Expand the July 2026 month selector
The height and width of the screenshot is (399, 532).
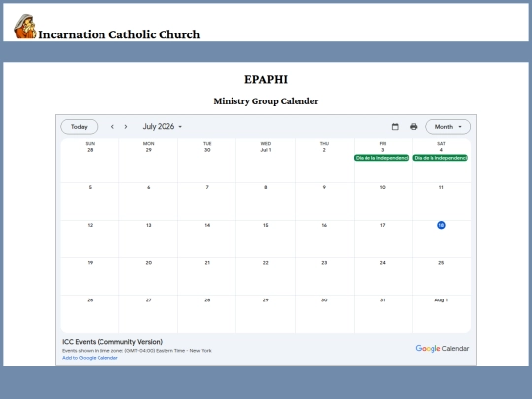click(x=163, y=126)
